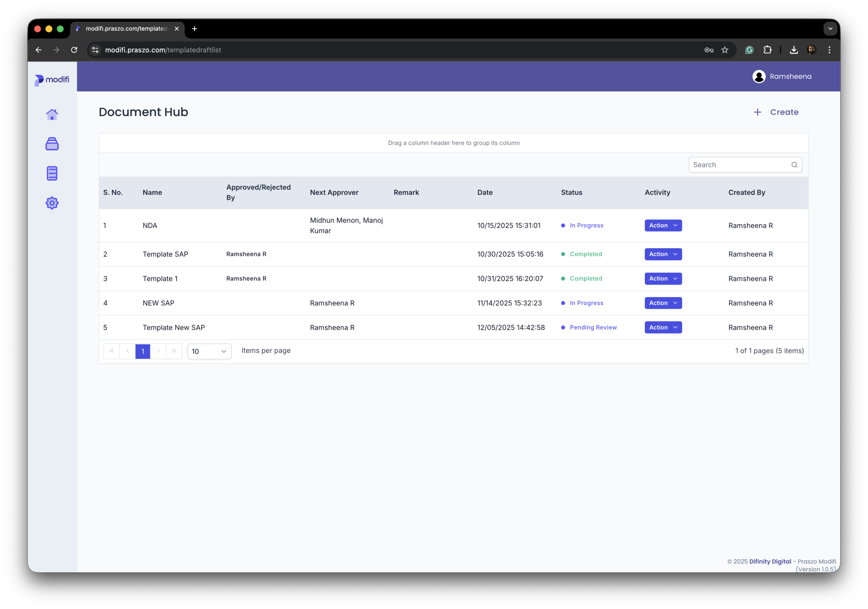Viewport: 868px width, 609px height.
Task: Go to the next page of results
Action: pyautogui.click(x=158, y=351)
